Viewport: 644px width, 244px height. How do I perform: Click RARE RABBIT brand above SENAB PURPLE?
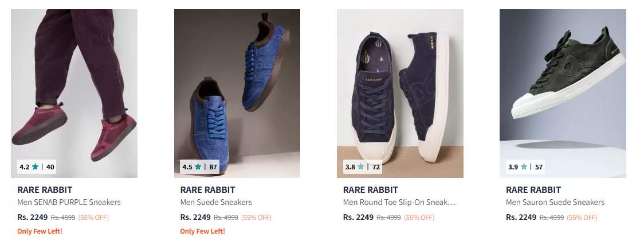[45, 190]
